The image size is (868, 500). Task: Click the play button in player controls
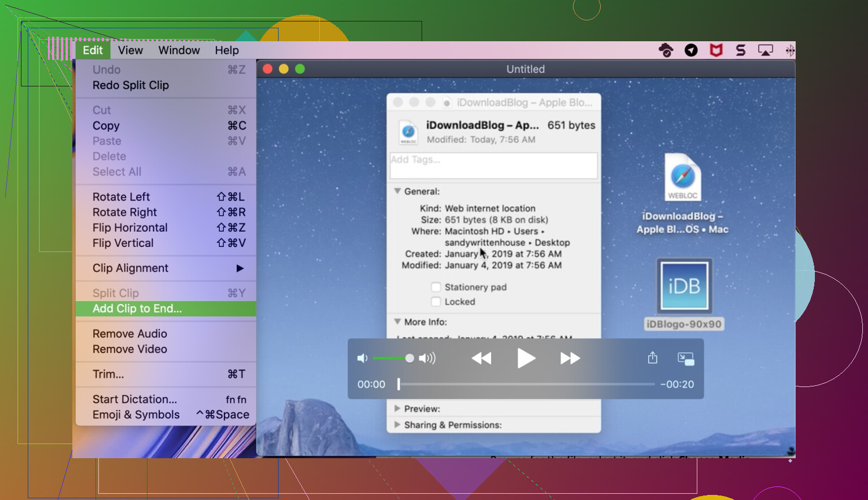point(526,358)
